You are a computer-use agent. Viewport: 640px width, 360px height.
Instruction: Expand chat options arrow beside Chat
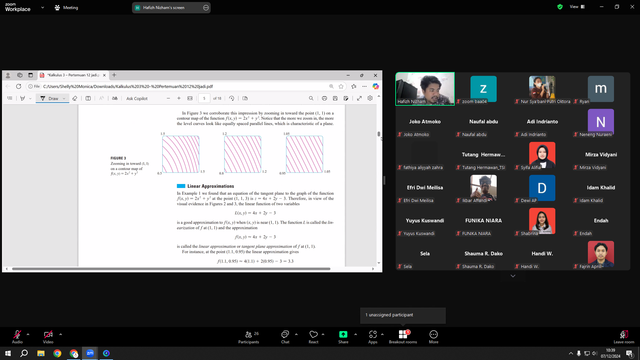pyautogui.click(x=296, y=334)
